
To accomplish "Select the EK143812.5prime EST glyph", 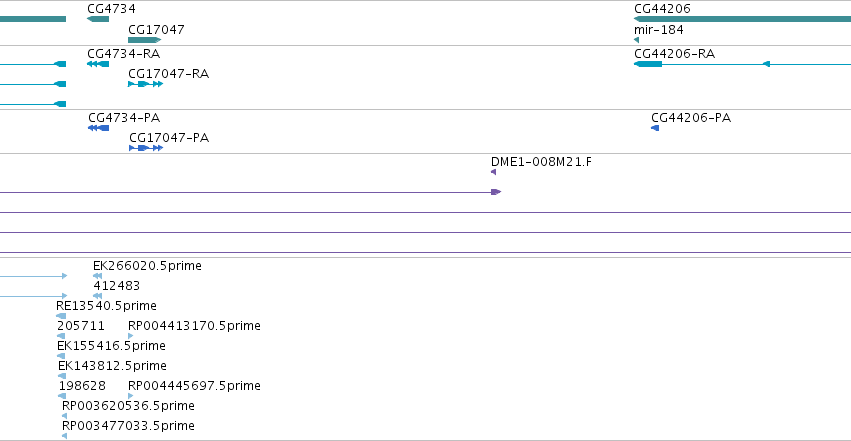I will (x=62, y=376).
